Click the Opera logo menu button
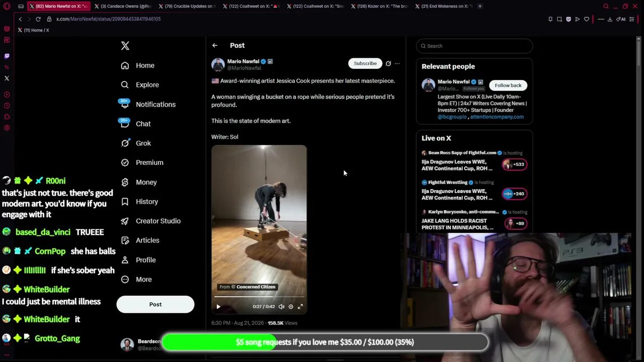The width and height of the screenshot is (644, 362). click(7, 6)
